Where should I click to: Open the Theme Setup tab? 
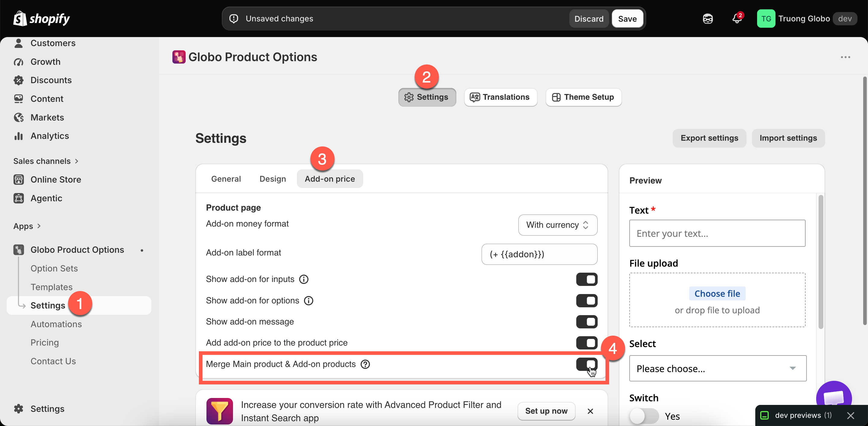(x=583, y=97)
